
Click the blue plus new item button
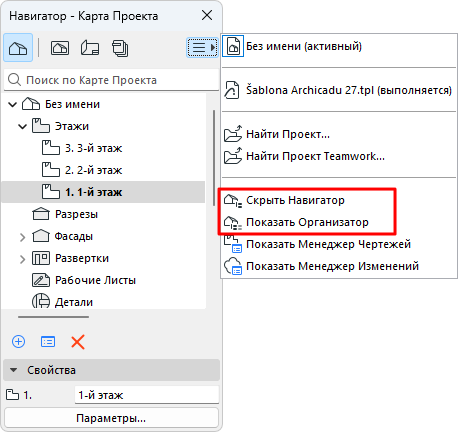pyautogui.click(x=18, y=342)
